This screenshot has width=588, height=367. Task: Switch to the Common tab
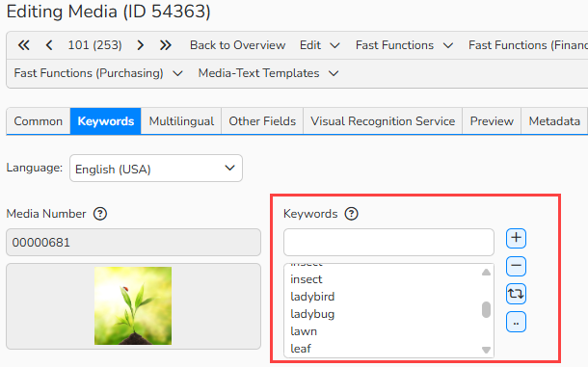[39, 121]
